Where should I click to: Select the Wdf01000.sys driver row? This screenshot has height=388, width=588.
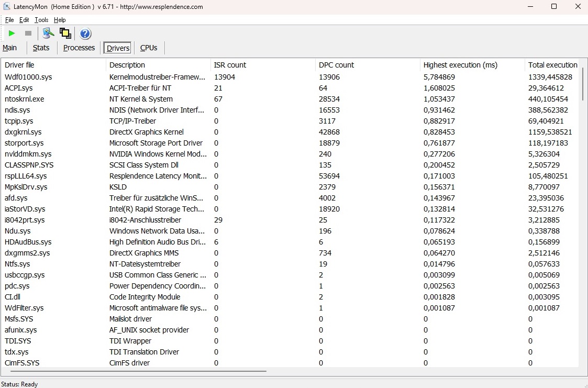[x=28, y=77]
